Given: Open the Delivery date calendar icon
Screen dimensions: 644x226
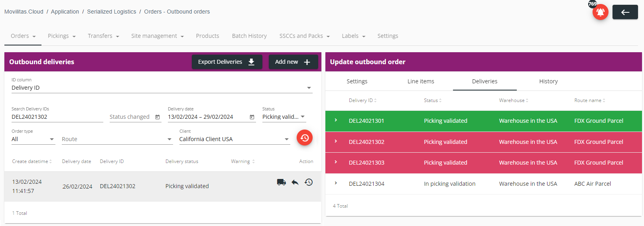Looking at the screenshot, I should coord(252,117).
